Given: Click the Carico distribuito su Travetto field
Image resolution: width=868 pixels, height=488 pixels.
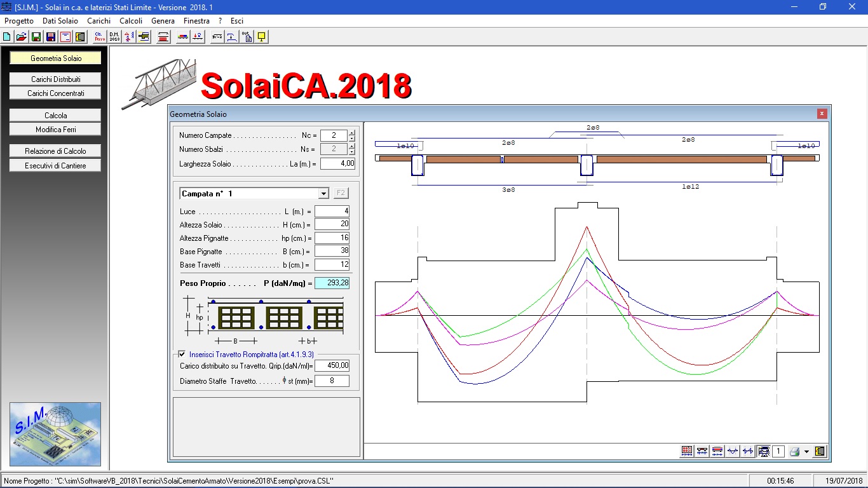Looking at the screenshot, I should coord(332,366).
